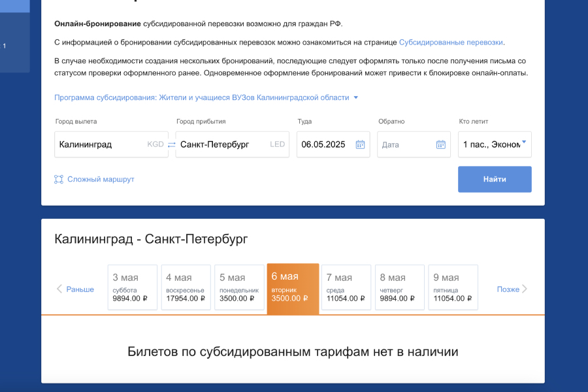Choose the 9 мая пятница date tab
This screenshot has width=588, height=392.
coord(453,287)
